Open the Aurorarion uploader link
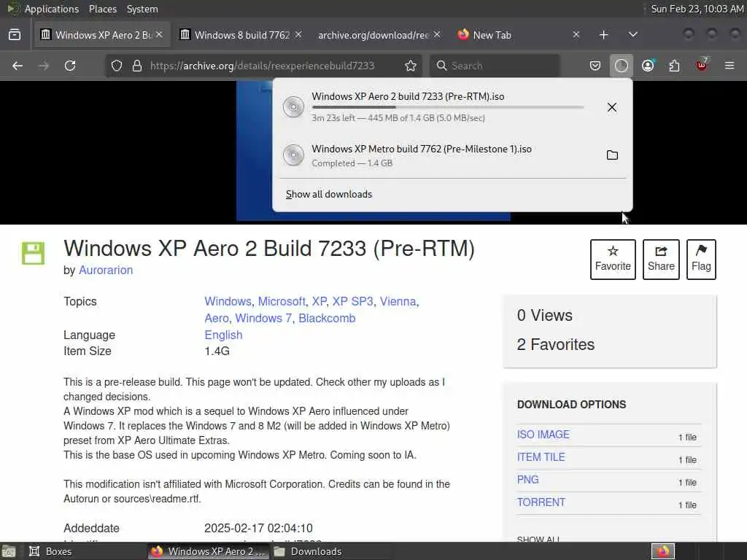Image resolution: width=747 pixels, height=560 pixels. pos(106,270)
